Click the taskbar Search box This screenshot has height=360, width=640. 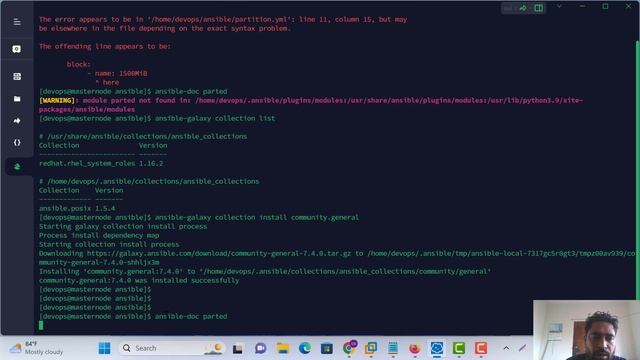coord(172,348)
